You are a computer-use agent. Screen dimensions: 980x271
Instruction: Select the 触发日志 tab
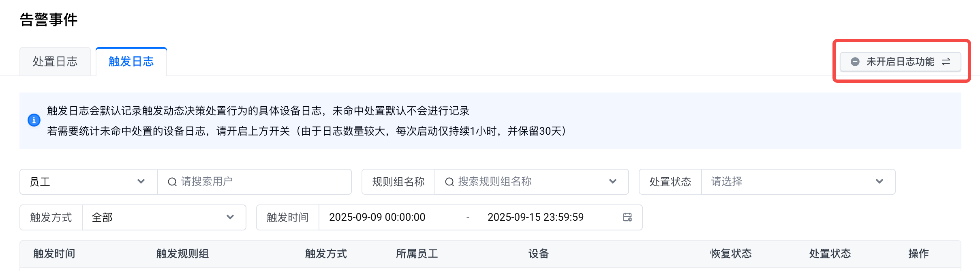131,62
